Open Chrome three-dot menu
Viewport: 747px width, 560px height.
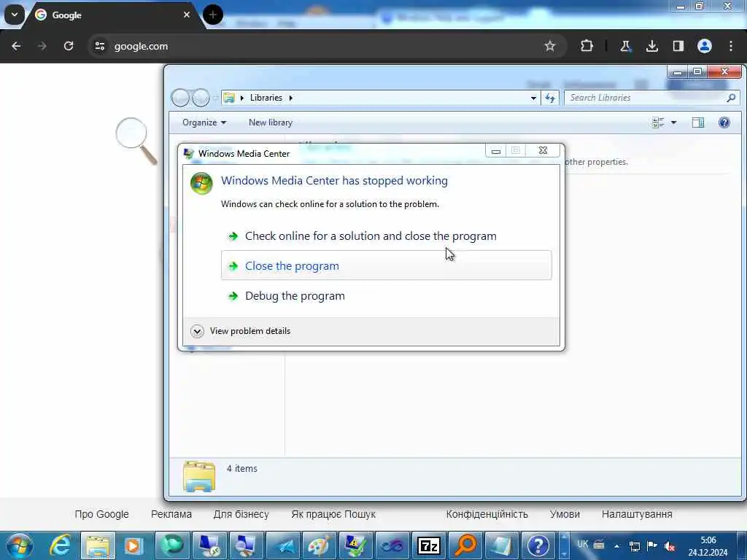[x=731, y=46]
